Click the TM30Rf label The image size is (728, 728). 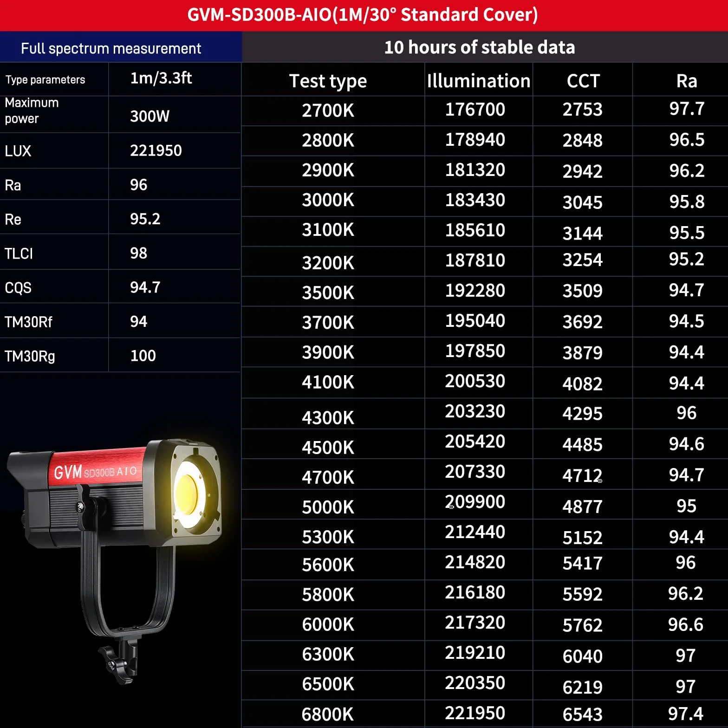28,322
